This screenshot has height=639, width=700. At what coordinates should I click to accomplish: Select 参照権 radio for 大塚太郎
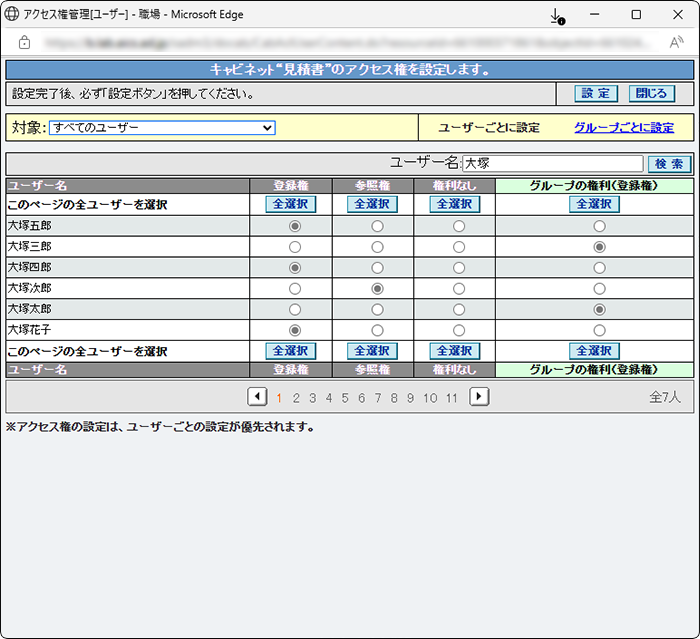pos(377,309)
